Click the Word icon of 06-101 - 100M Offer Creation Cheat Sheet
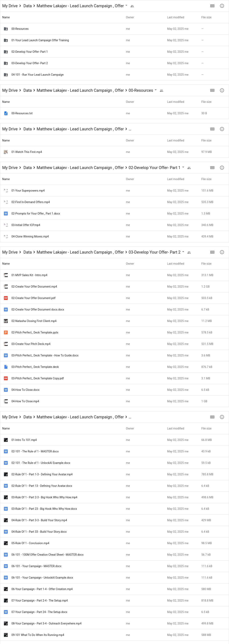The height and width of the screenshot is (644, 229). (6, 555)
